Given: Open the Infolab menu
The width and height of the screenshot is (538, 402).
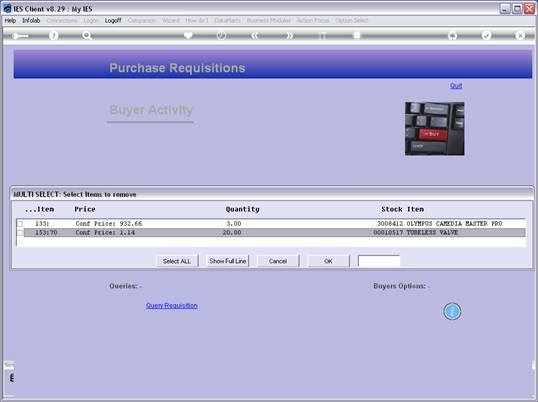Looking at the screenshot, I should [31, 21].
